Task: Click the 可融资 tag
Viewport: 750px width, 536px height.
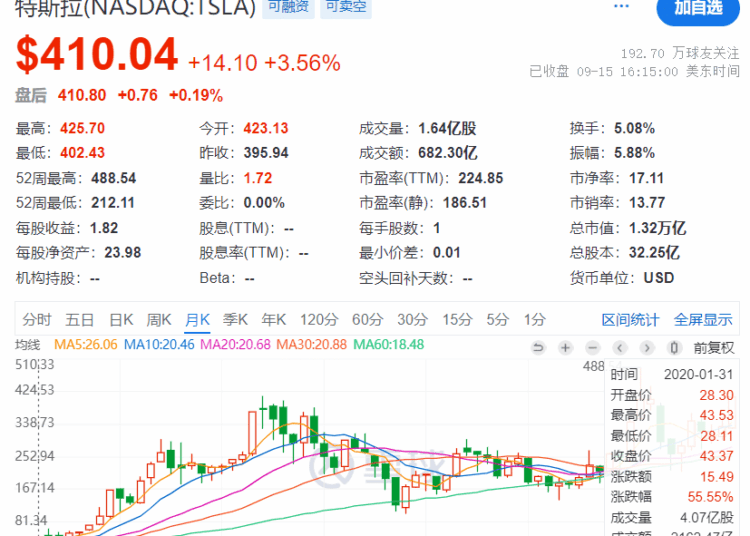Action: [x=288, y=8]
